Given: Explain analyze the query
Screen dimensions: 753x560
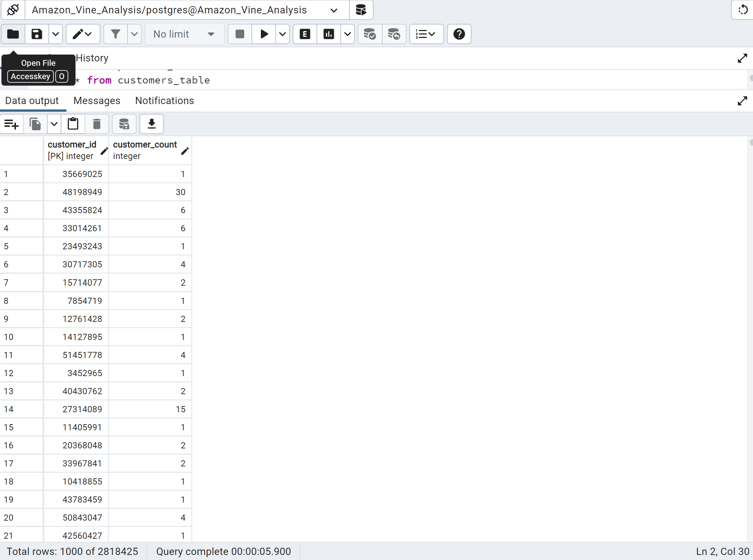Looking at the screenshot, I should pos(328,34).
